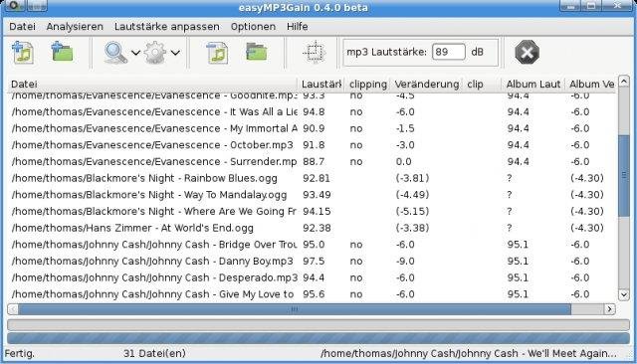Click the 88.7 volume for Surrender
The height and width of the screenshot is (364, 637).
[x=314, y=162]
